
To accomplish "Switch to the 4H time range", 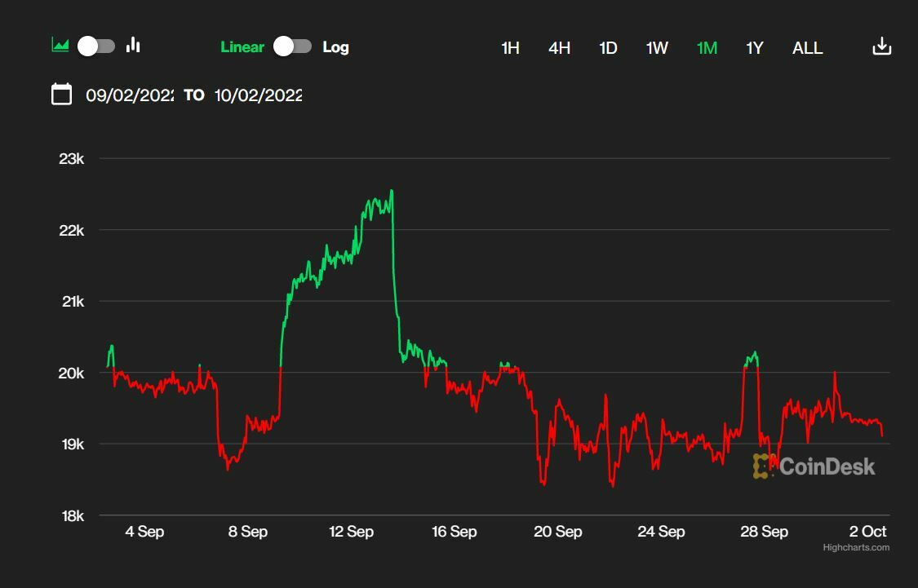I will click(x=559, y=48).
